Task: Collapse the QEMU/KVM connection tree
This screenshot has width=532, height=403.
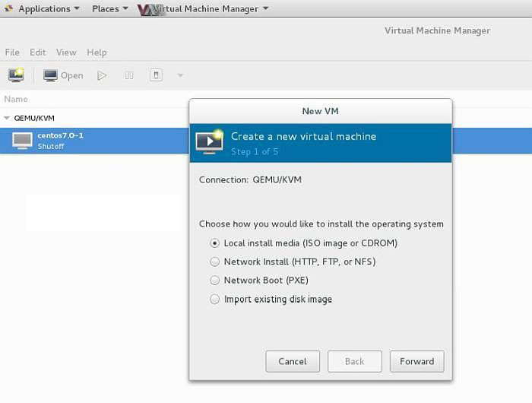Action: pos(7,119)
